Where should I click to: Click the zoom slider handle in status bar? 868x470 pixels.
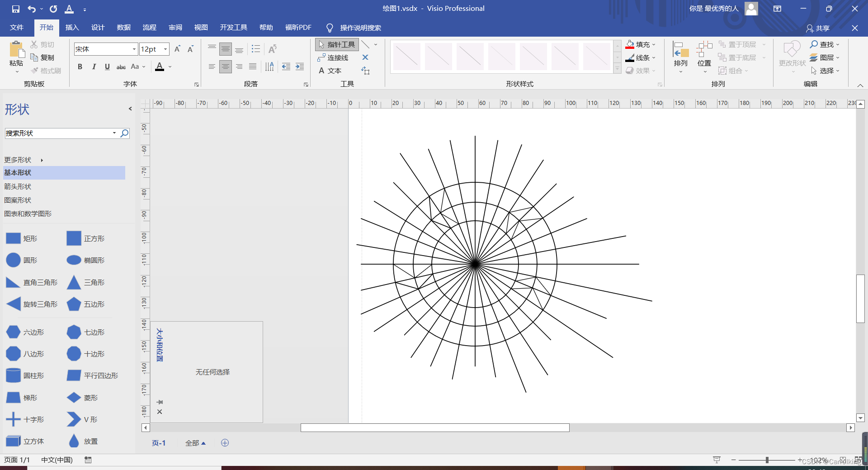tap(767, 460)
